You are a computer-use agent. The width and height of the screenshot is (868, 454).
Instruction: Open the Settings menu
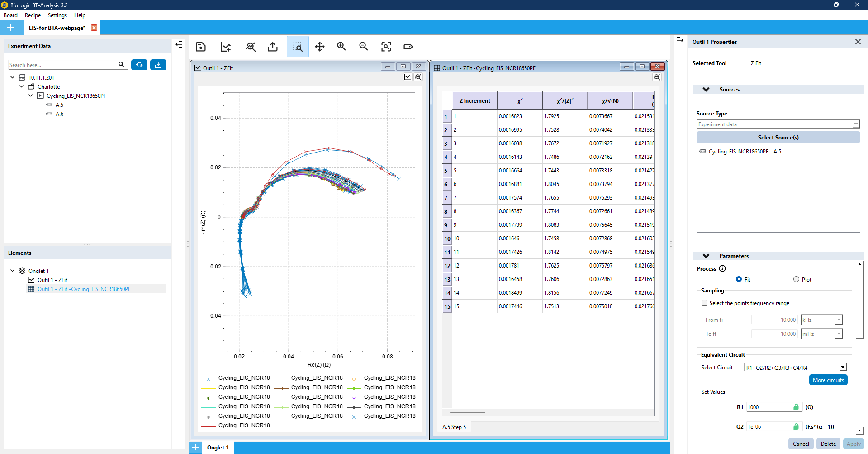(57, 15)
